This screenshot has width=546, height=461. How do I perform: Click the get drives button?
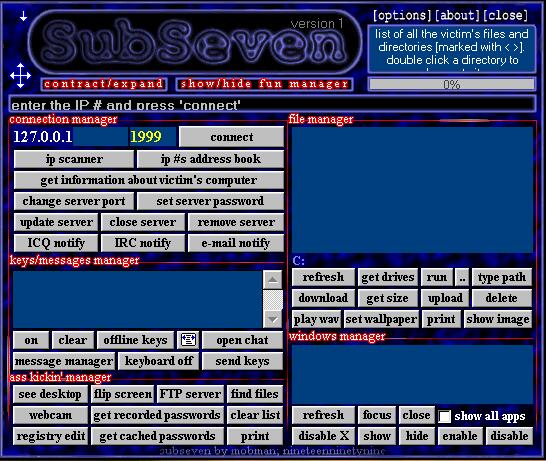click(x=388, y=278)
